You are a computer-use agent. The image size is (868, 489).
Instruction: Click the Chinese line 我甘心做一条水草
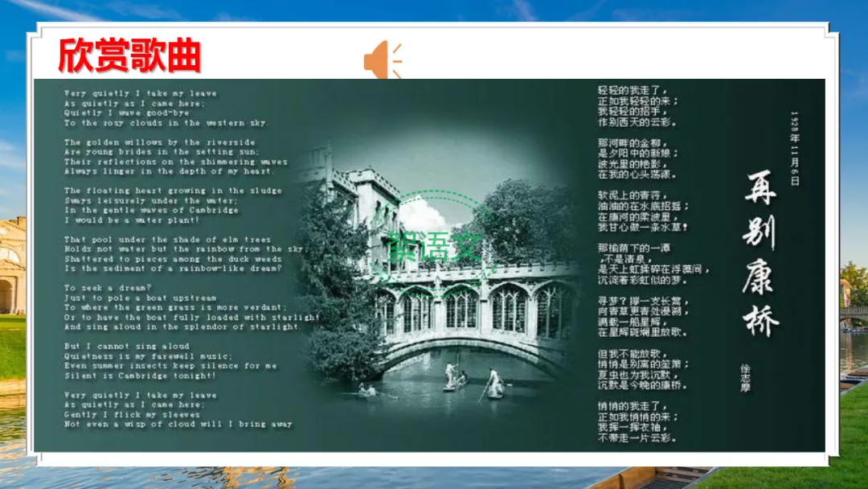tap(643, 227)
